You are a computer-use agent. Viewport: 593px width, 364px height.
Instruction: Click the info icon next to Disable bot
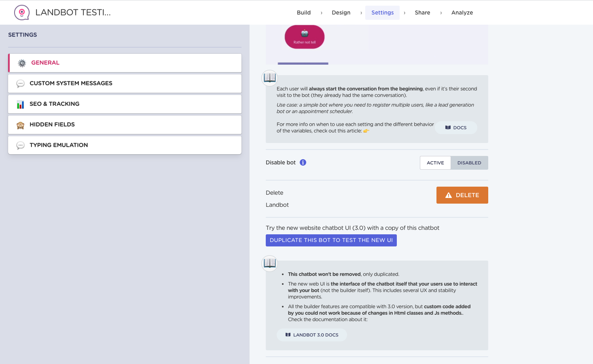coord(303,162)
